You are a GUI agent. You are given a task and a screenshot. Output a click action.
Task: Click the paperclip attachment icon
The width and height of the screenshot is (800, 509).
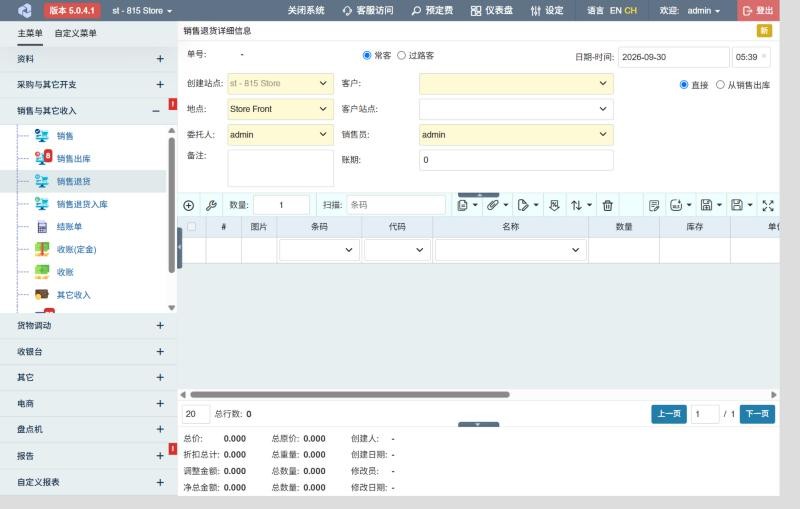point(492,206)
